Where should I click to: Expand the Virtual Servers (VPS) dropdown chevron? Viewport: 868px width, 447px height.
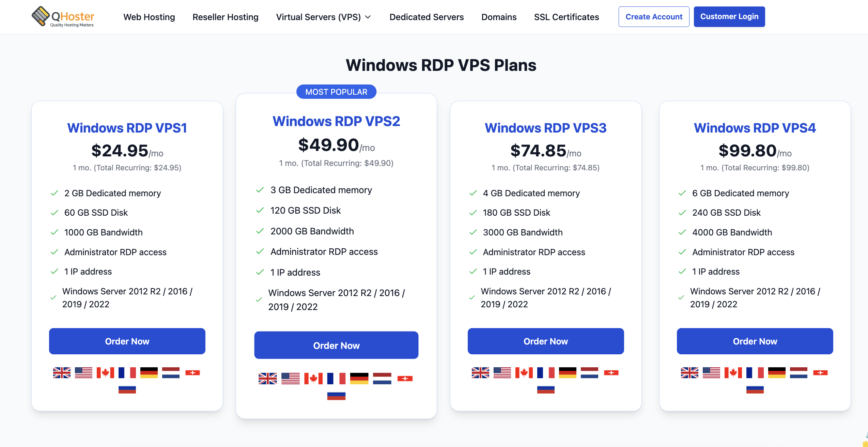tap(368, 17)
